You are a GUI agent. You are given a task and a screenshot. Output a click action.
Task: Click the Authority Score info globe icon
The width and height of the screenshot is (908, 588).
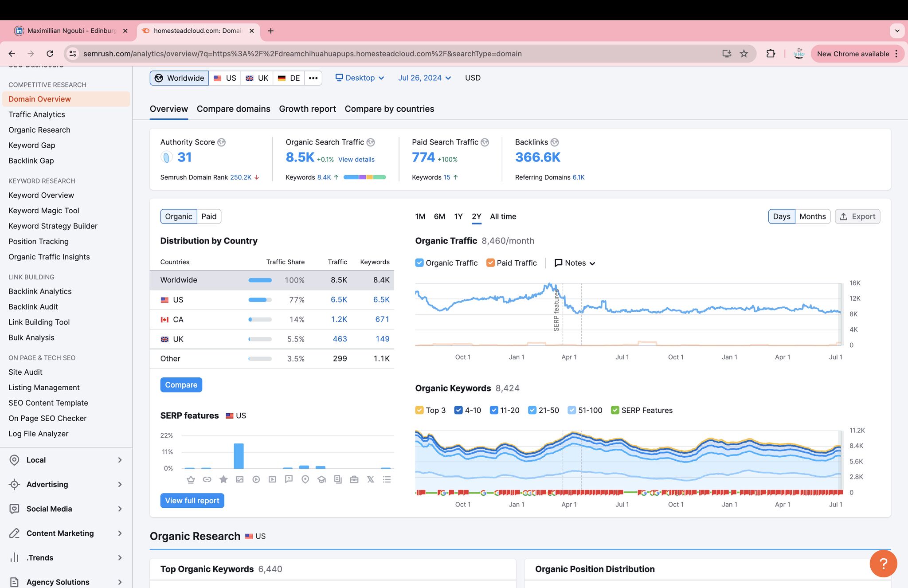coord(222,142)
